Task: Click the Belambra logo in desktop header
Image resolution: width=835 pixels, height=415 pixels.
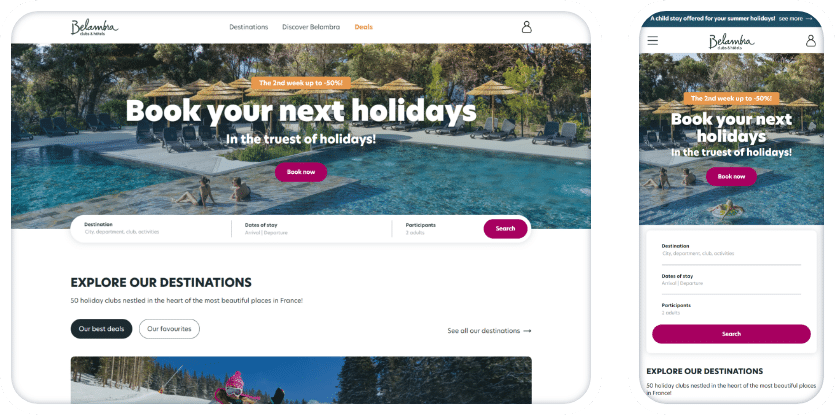Action: 94,27
